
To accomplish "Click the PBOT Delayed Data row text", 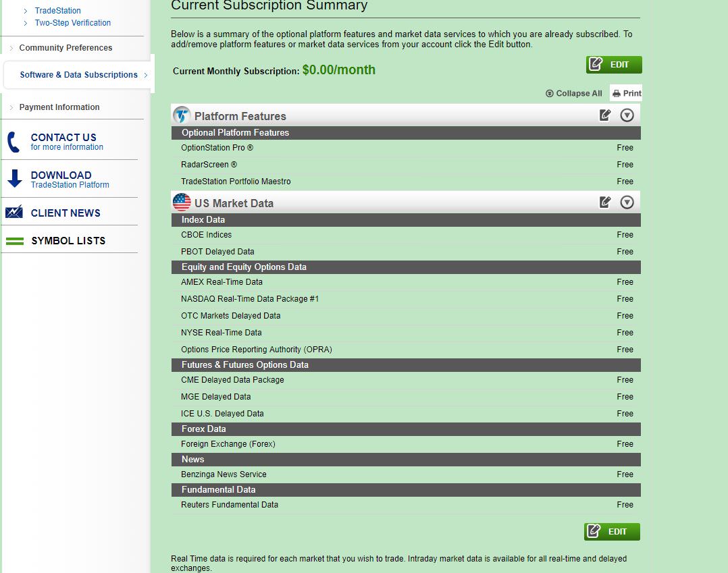I will tap(217, 252).
